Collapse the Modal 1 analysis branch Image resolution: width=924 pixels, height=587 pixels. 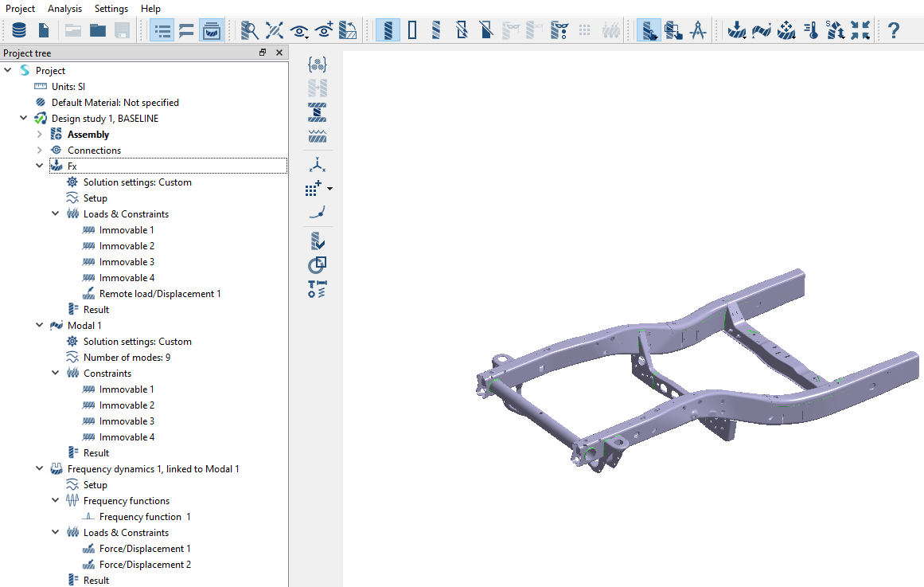[40, 326]
